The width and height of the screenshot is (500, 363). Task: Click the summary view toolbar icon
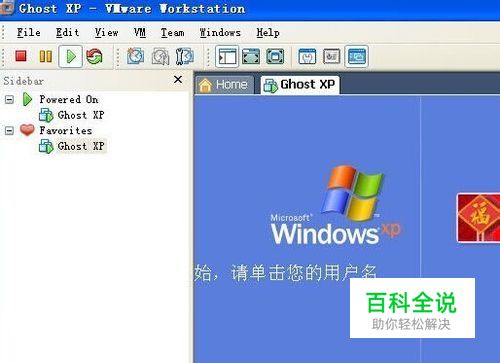click(x=307, y=56)
